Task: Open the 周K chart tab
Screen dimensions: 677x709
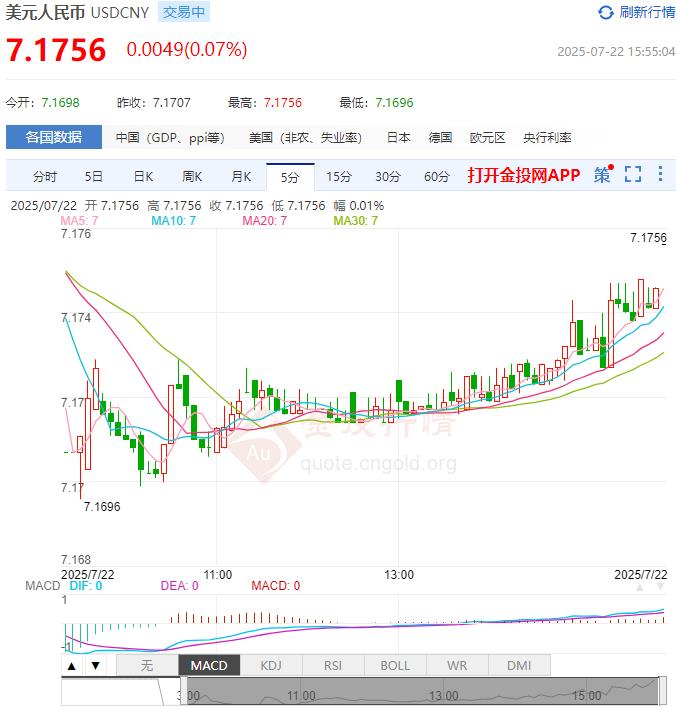Action: 192,176
